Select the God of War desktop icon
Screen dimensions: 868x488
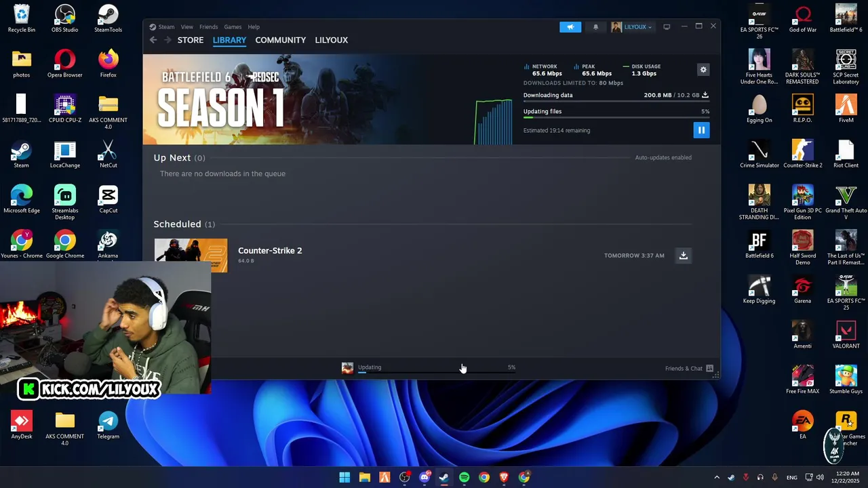803,18
